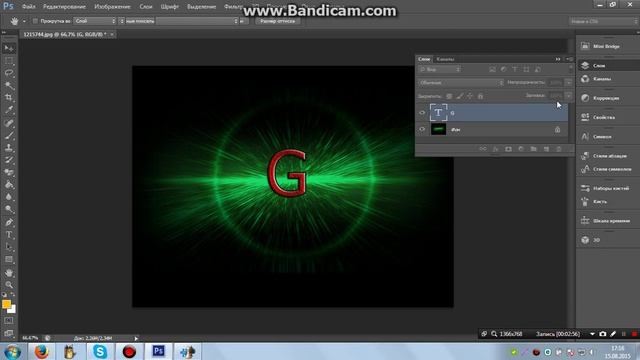Viewport: 640px width, 360px height.
Task: Select the History Brush tool
Action: (x=9, y=160)
